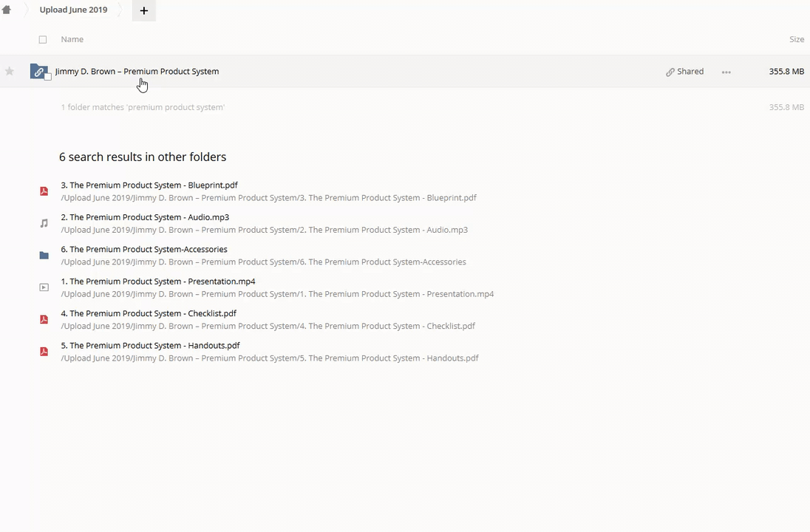This screenshot has height=532, width=810.
Task: Click the folder icon for Premium Product System-Accessories
Action: 44,256
